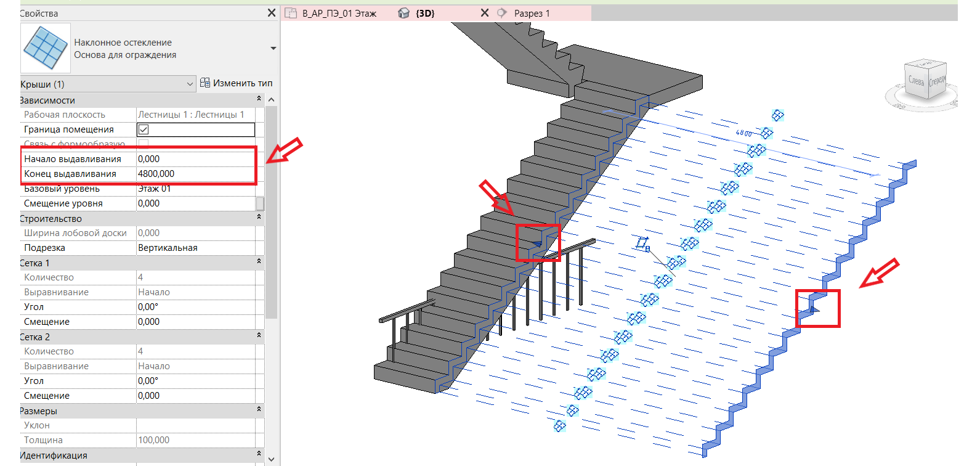
Task: Collapse the Сетка 2 section
Action: [x=259, y=336]
